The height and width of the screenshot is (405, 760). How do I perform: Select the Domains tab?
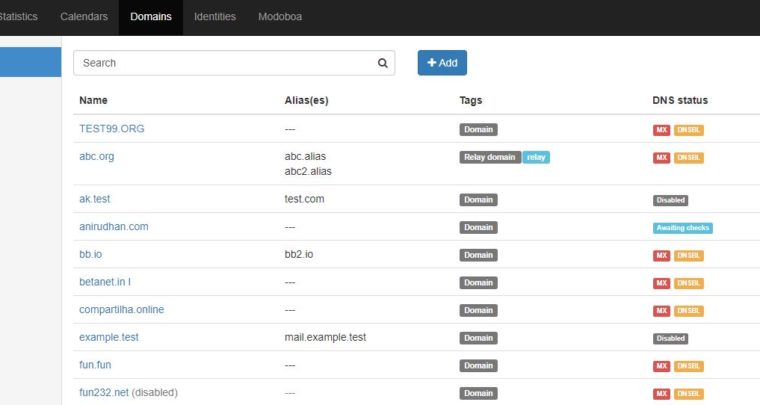coord(150,17)
